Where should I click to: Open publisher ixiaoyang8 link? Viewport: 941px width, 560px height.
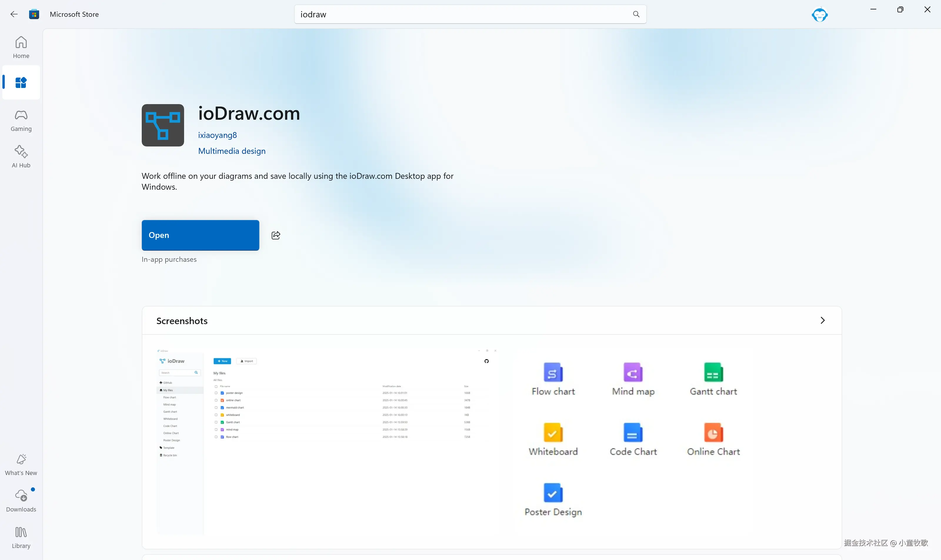(217, 135)
